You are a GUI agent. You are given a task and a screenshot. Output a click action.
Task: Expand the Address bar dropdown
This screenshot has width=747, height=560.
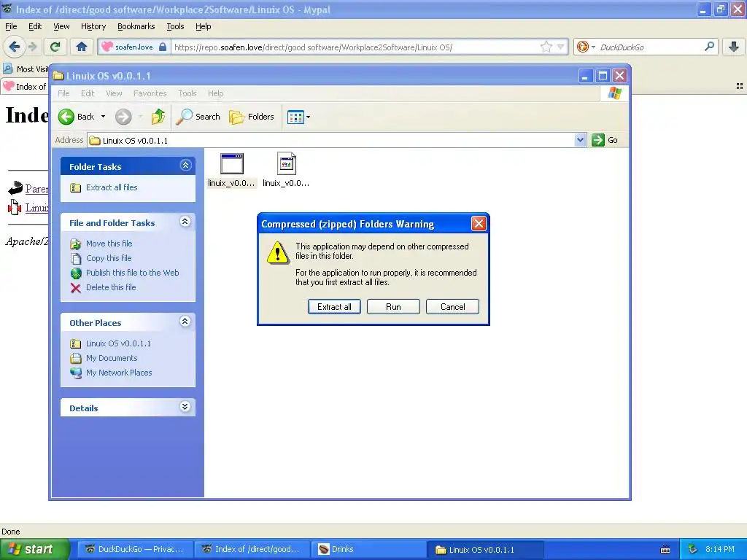(x=580, y=140)
